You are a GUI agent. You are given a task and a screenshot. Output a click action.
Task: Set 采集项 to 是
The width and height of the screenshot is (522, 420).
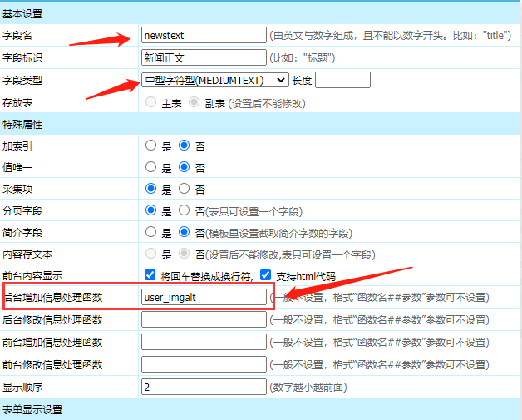pos(150,189)
